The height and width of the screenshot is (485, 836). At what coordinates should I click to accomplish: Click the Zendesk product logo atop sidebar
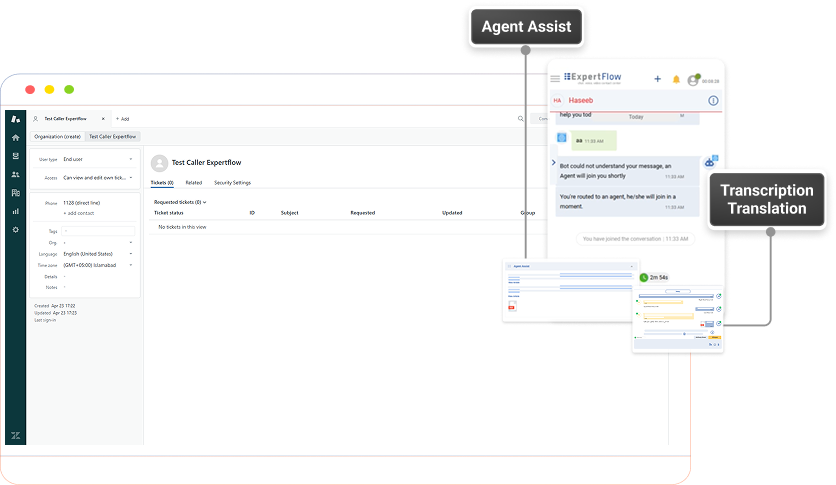pyautogui.click(x=15, y=119)
